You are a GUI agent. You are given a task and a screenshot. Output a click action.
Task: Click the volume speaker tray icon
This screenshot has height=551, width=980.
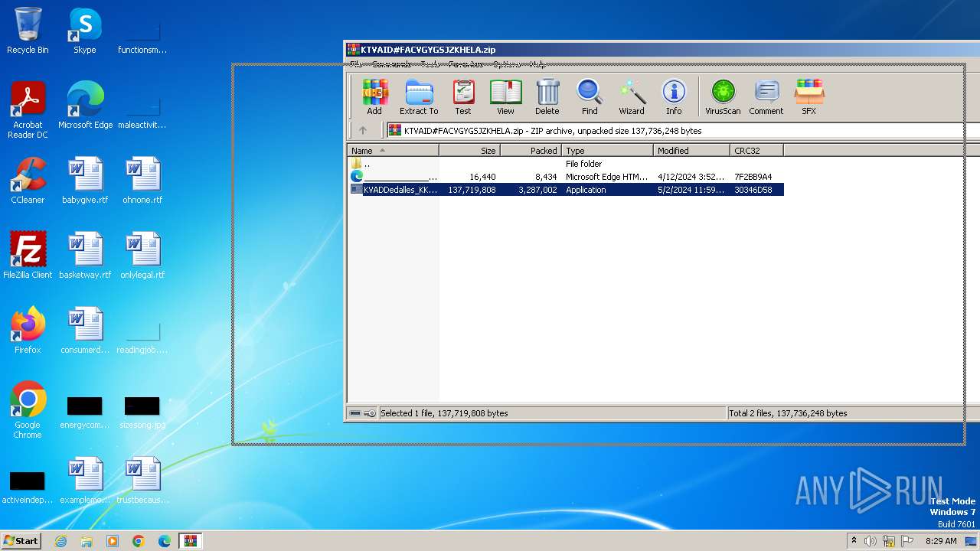click(x=871, y=541)
